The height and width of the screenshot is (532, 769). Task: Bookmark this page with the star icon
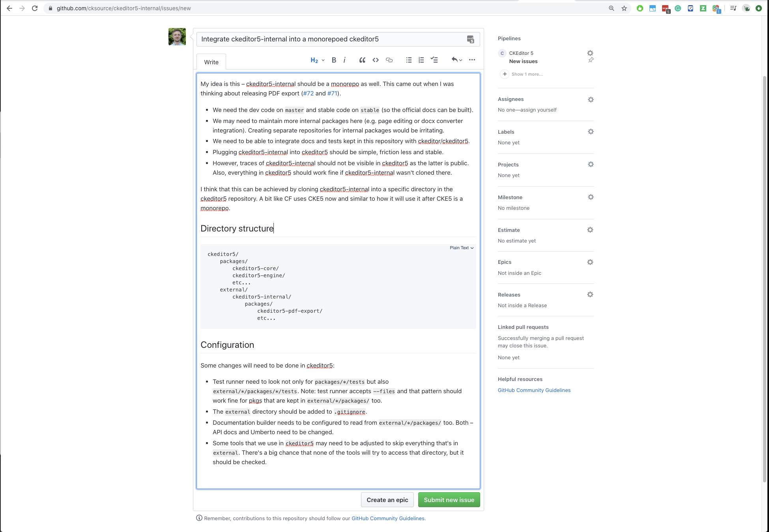[624, 8]
